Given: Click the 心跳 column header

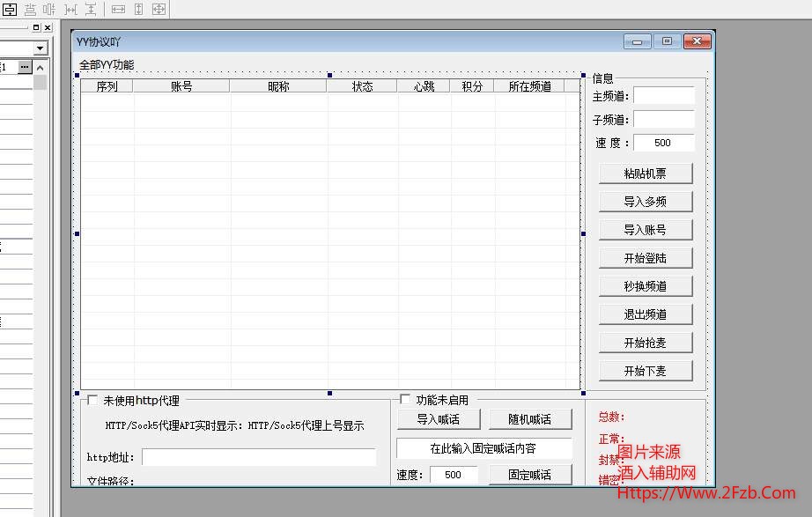Looking at the screenshot, I should (x=424, y=86).
